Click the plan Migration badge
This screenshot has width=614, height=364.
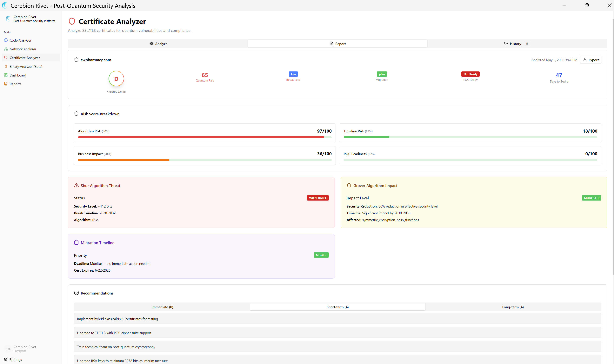tap(382, 74)
